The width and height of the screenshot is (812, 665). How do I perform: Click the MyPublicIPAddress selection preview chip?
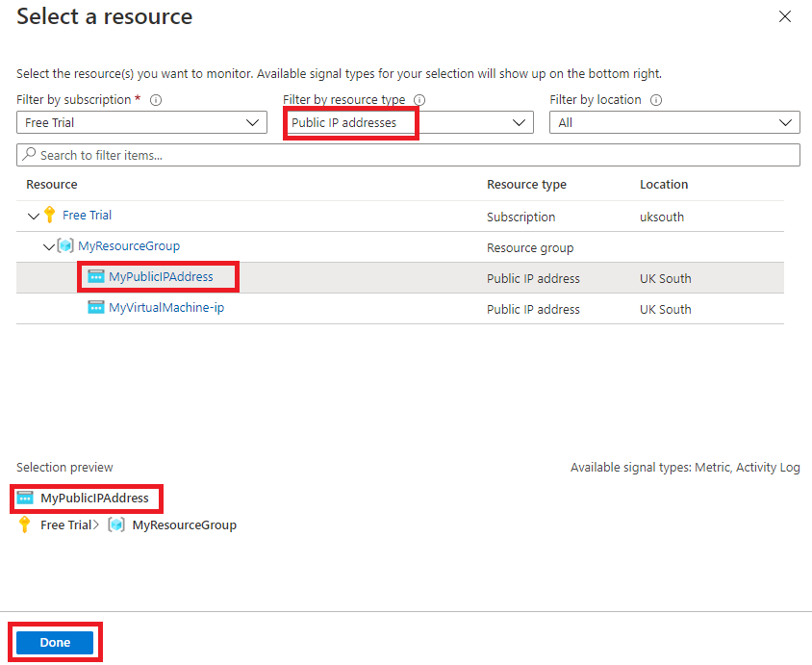click(86, 498)
